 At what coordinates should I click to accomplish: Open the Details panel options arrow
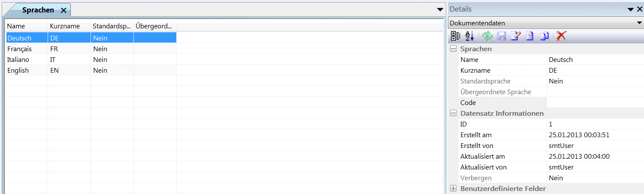click(x=630, y=9)
